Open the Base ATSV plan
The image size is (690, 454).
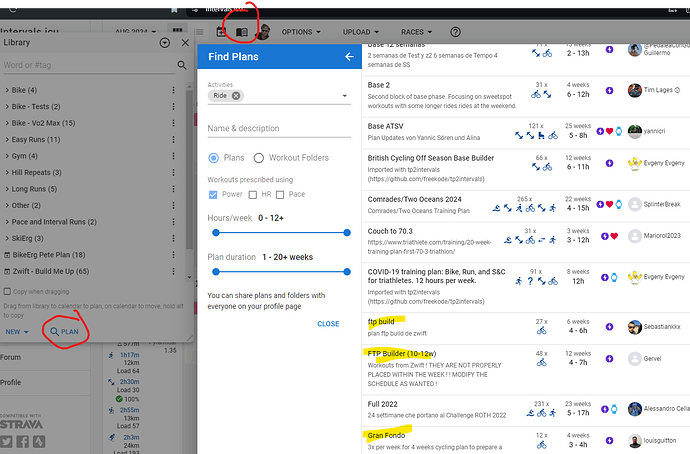(385, 126)
